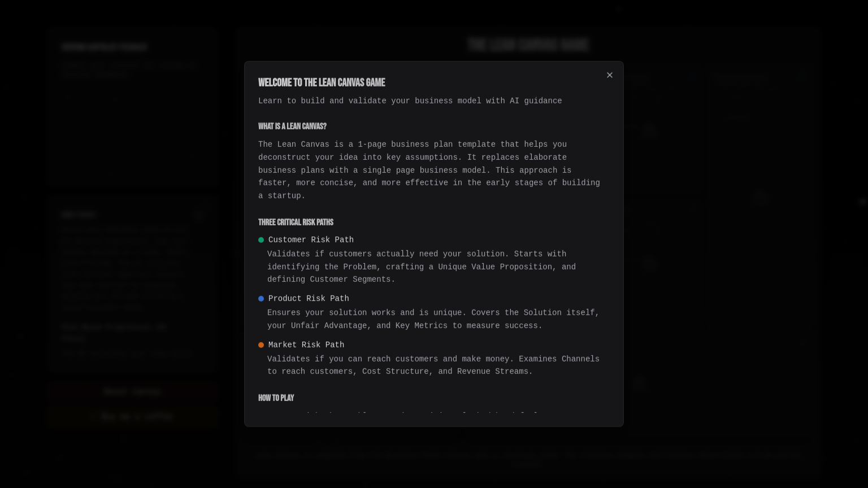Click the Three Critical Risk Paths heading

(296, 223)
